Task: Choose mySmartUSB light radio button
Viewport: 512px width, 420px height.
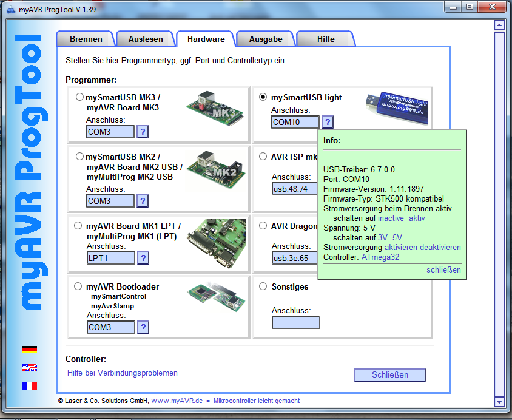Action: [263, 97]
